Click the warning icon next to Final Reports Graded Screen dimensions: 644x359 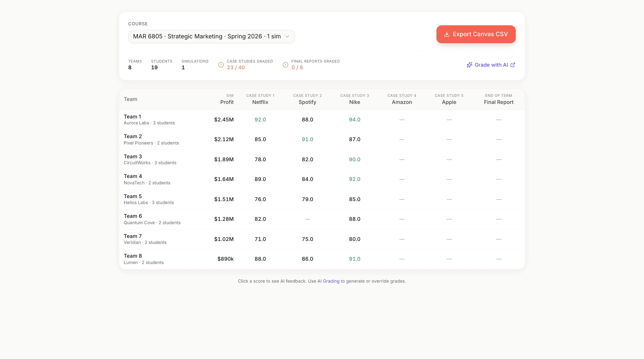pyautogui.click(x=286, y=65)
